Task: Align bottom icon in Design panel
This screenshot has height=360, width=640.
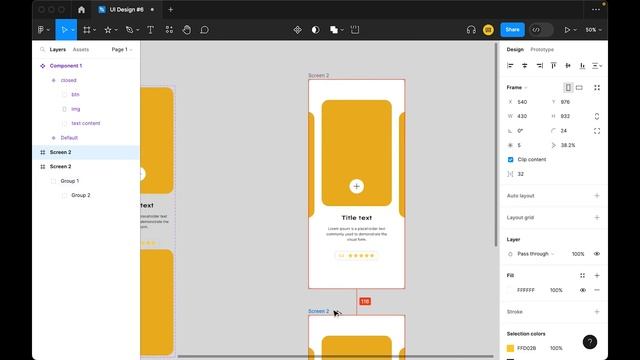Action: coord(582,66)
